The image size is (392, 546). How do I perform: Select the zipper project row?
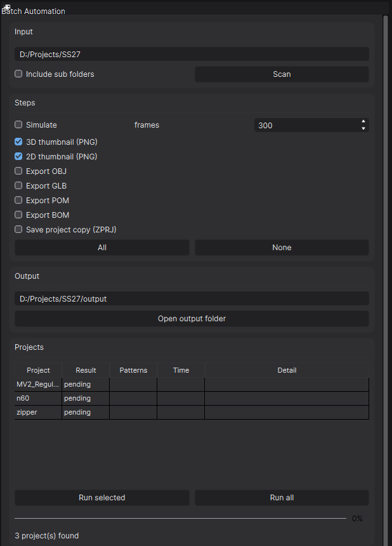(192, 412)
